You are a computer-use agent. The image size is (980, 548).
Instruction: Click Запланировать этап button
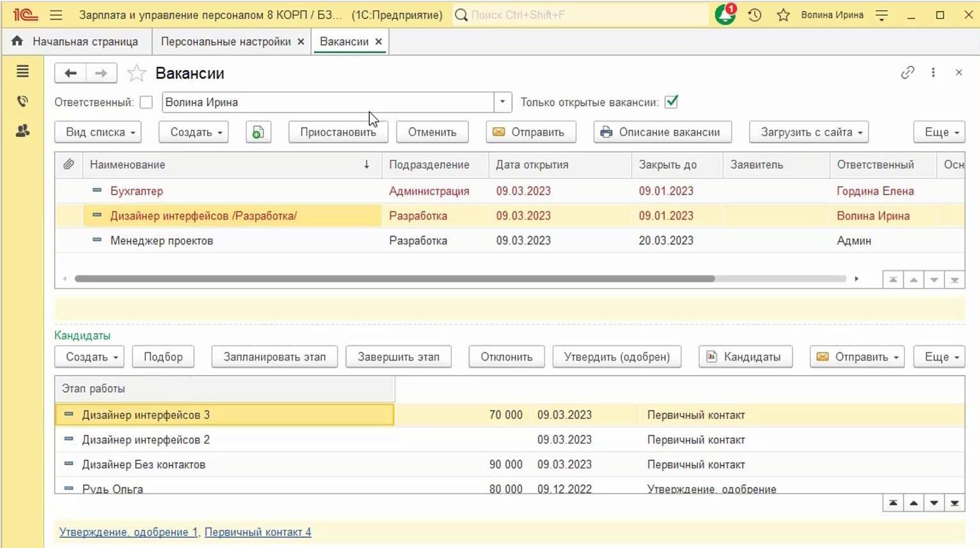tap(274, 357)
